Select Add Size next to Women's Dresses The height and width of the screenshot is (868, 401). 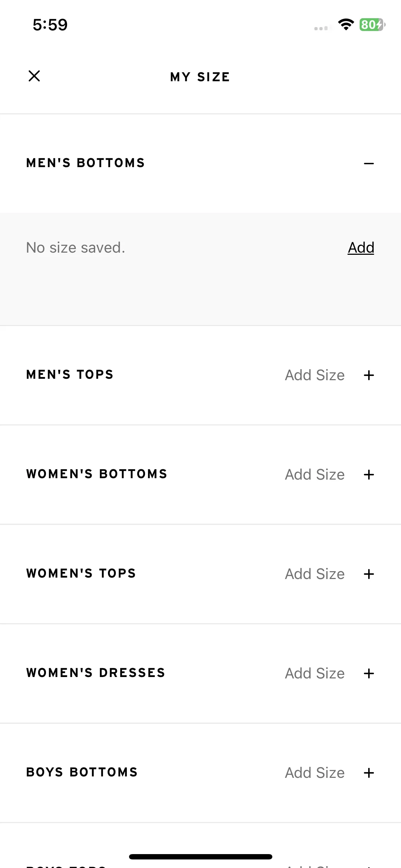315,673
